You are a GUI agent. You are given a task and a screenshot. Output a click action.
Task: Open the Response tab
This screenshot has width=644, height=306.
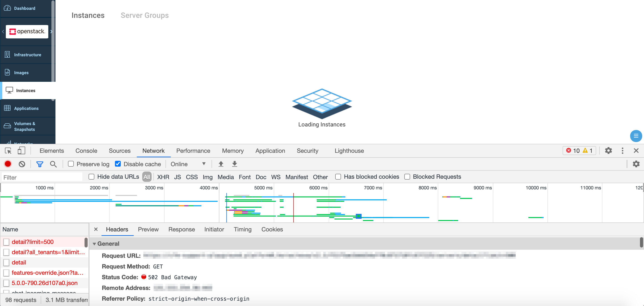182,229
